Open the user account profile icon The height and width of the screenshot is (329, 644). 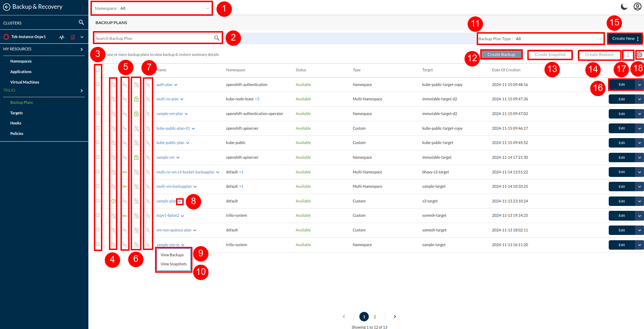coord(637,7)
